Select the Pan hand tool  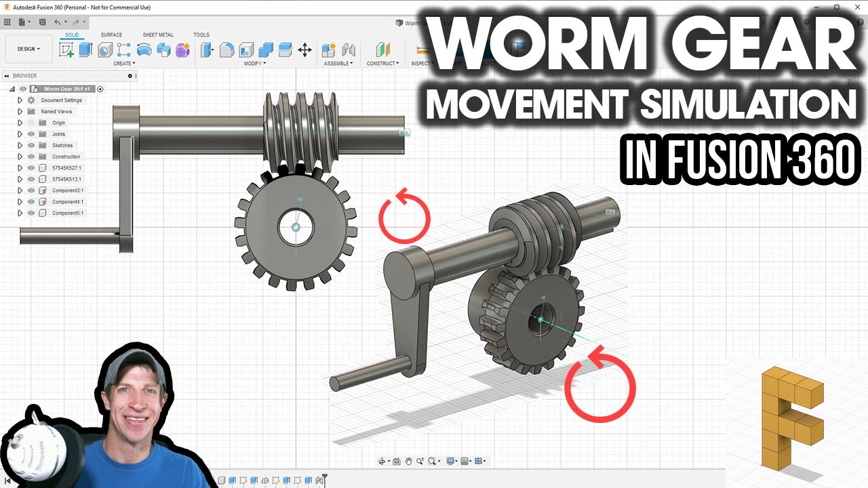408,462
